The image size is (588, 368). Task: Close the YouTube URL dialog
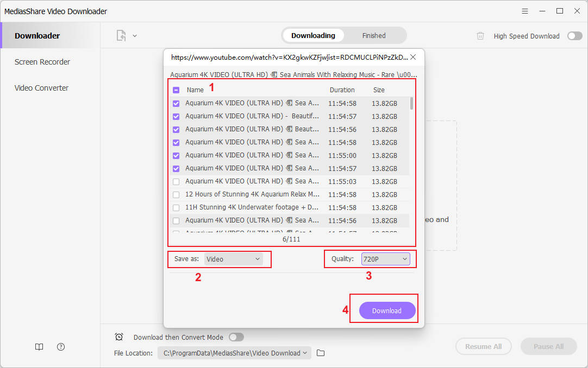(x=413, y=57)
